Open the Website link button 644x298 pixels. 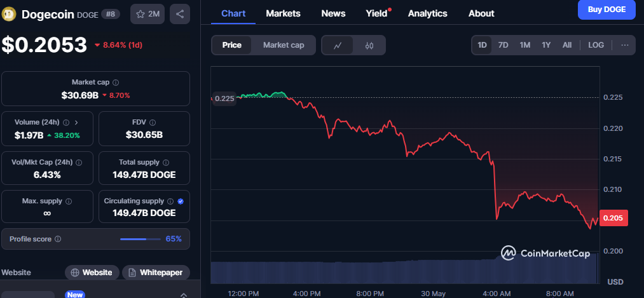click(x=92, y=273)
